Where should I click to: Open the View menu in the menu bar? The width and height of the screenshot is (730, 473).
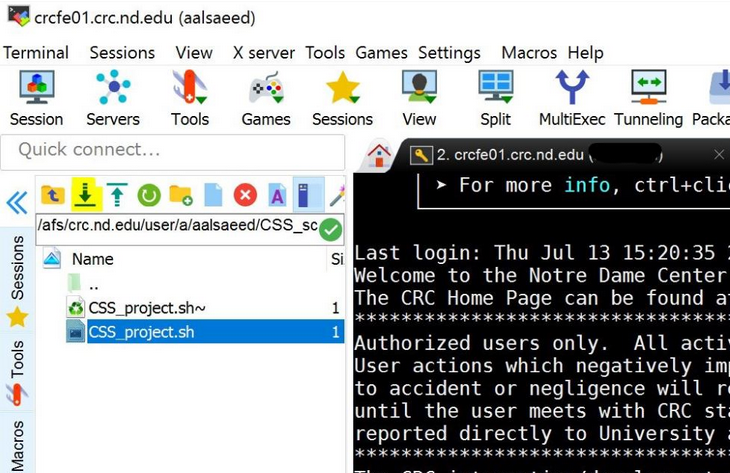click(194, 53)
